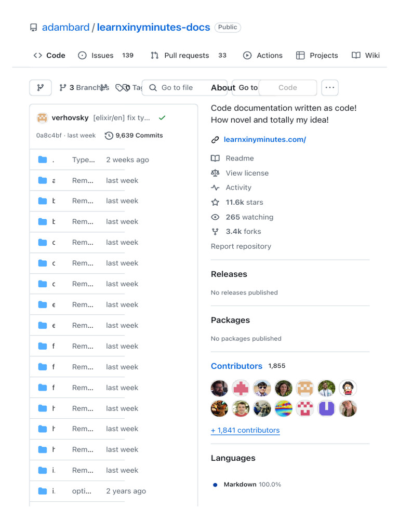
Task: Click the green commit status checkmark
Action: [x=162, y=118]
